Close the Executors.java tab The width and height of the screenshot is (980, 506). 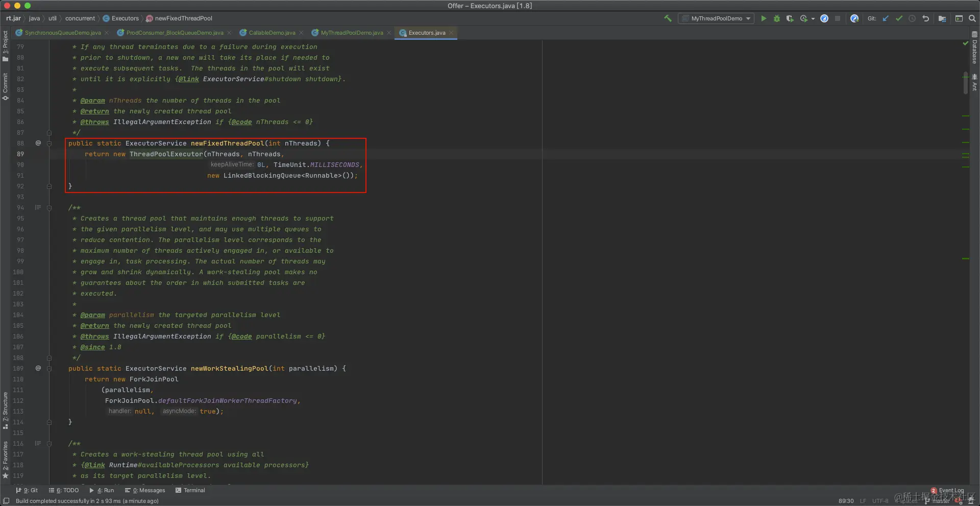pos(451,33)
